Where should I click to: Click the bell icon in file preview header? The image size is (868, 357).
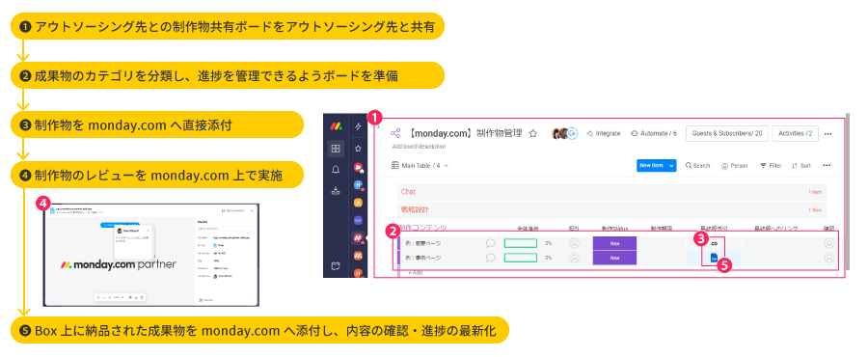click(x=223, y=210)
